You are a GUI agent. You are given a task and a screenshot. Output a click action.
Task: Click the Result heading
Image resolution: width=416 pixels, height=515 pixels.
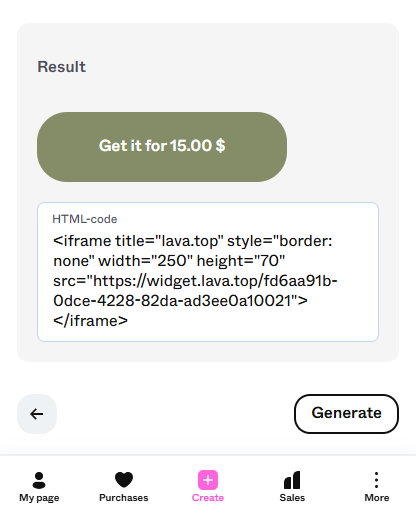[x=61, y=67]
